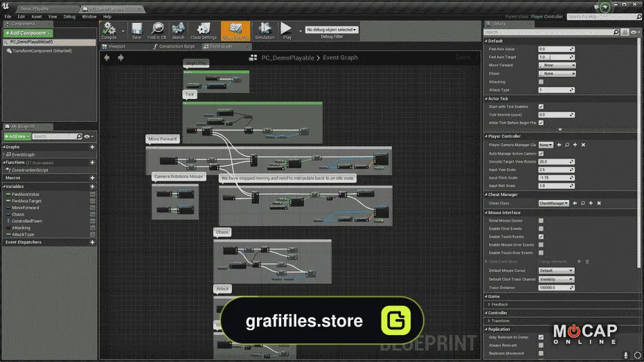This screenshot has width=644, height=362.
Task: Add element to Click Event Keys array
Action: (x=579, y=262)
